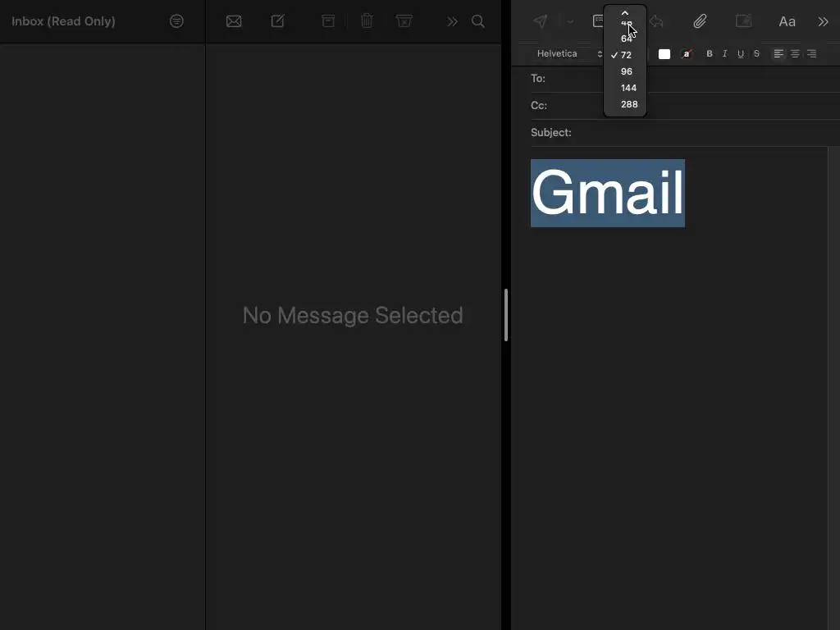Send the message with paper plane
Screen dimensions: 840x630
(x=540, y=21)
